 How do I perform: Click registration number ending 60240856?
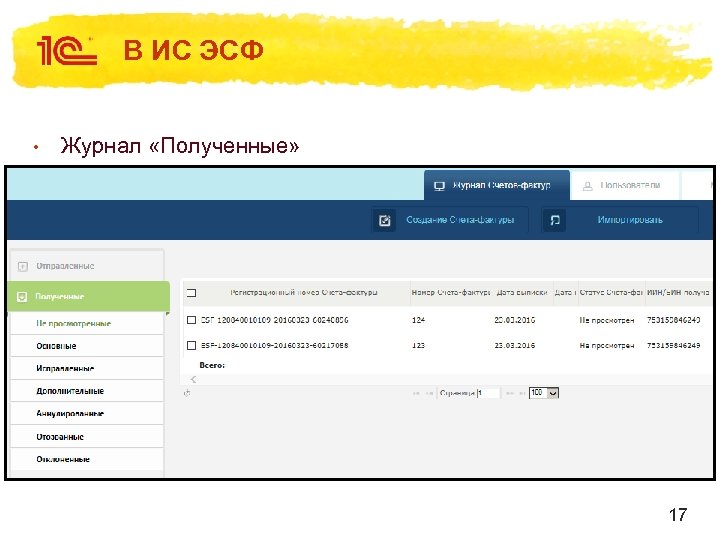tap(275, 320)
